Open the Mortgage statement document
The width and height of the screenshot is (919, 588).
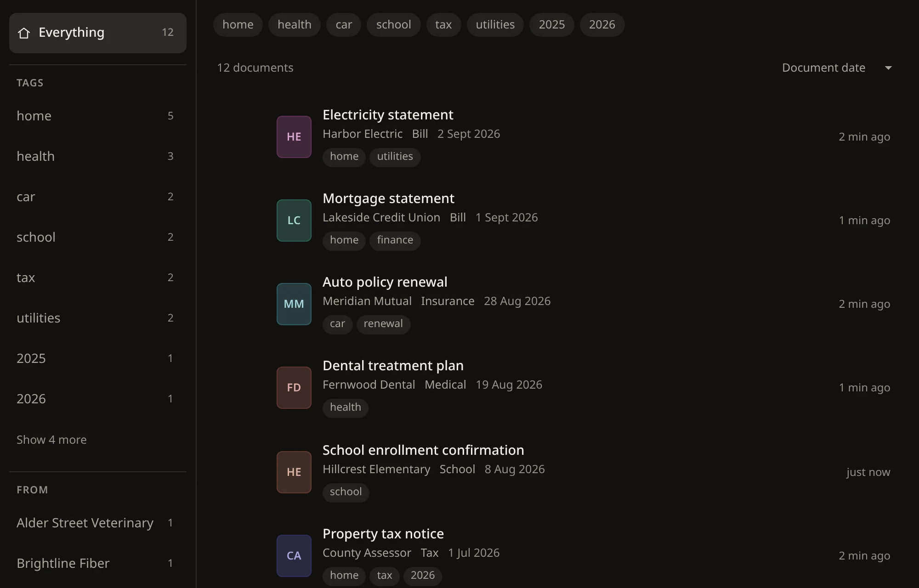(388, 198)
